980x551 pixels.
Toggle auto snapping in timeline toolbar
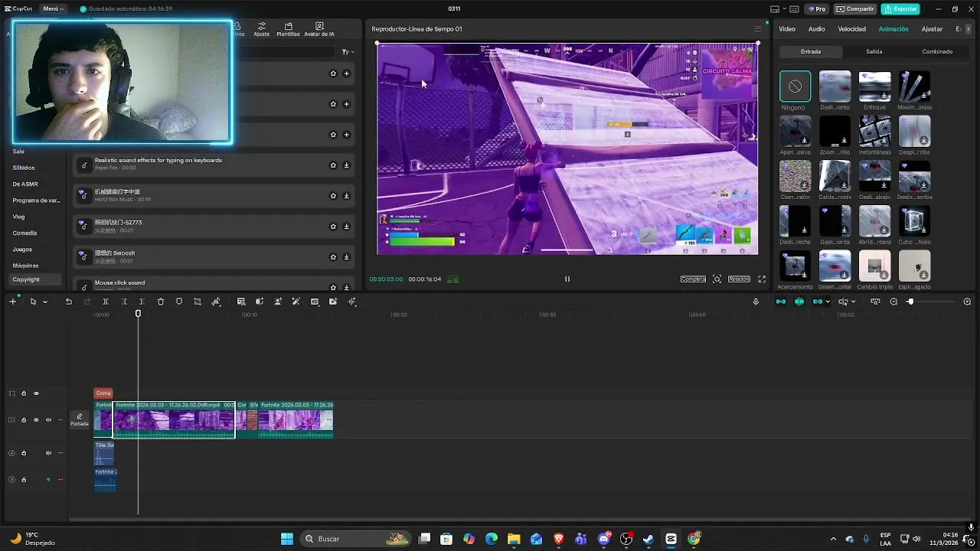point(799,302)
